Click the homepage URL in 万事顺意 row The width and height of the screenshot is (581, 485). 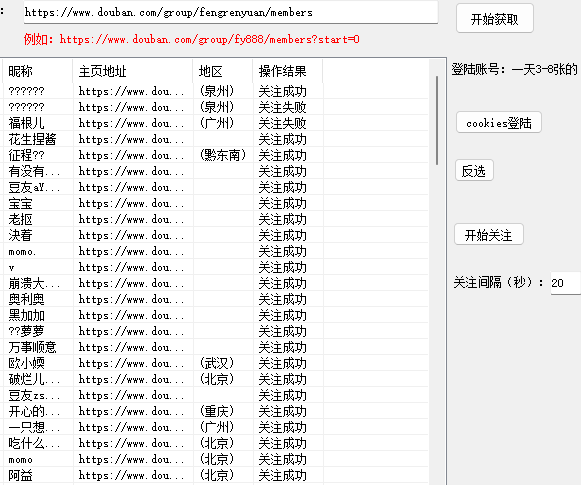pyautogui.click(x=131, y=347)
